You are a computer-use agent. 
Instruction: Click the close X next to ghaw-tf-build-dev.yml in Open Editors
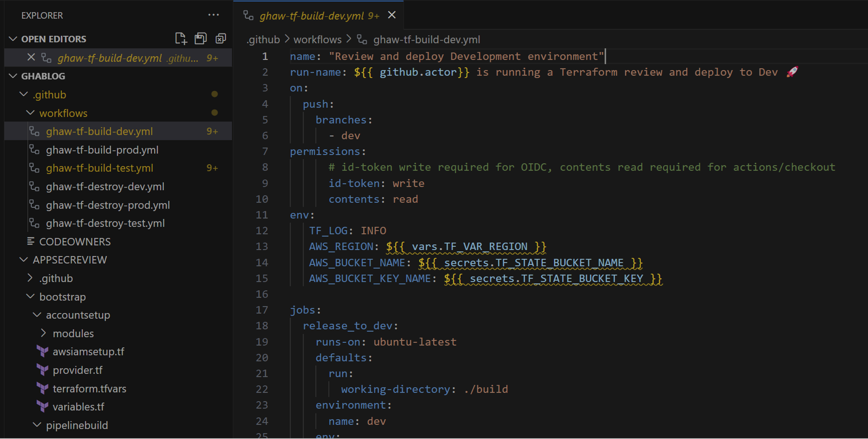(x=31, y=57)
